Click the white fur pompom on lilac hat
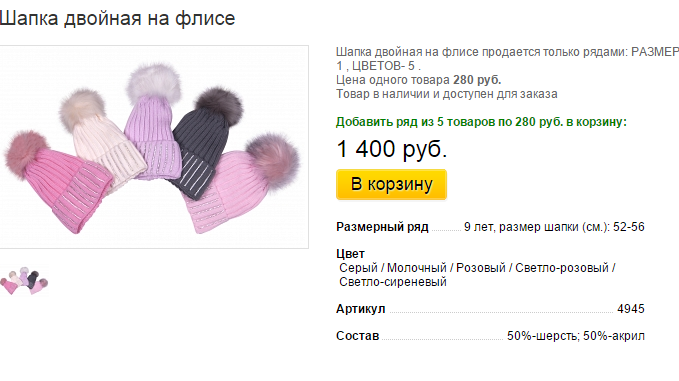The height and width of the screenshot is (381, 679). tap(154, 83)
